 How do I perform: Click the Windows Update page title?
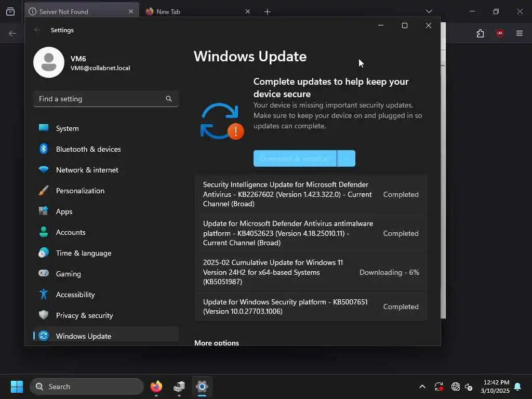pyautogui.click(x=250, y=56)
